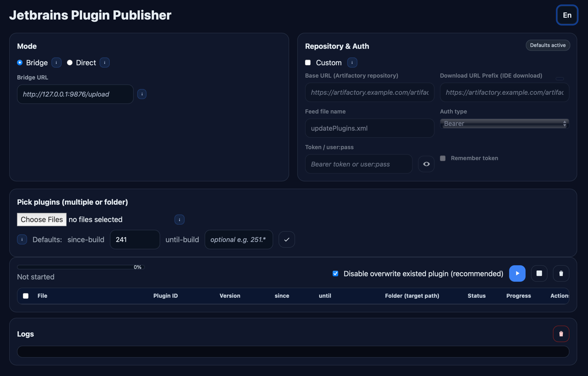Image resolution: width=588 pixels, height=376 pixels.
Task: Click the until-build optional field
Action: pos(238,240)
